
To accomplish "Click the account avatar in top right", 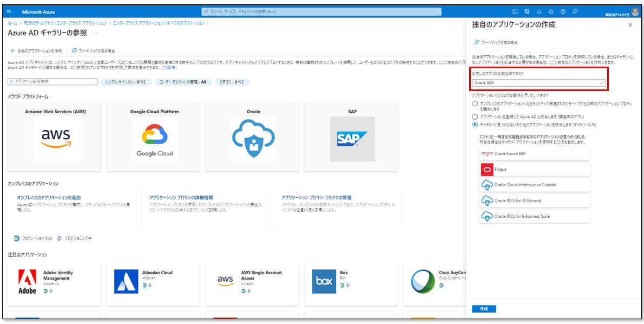I will (x=635, y=12).
